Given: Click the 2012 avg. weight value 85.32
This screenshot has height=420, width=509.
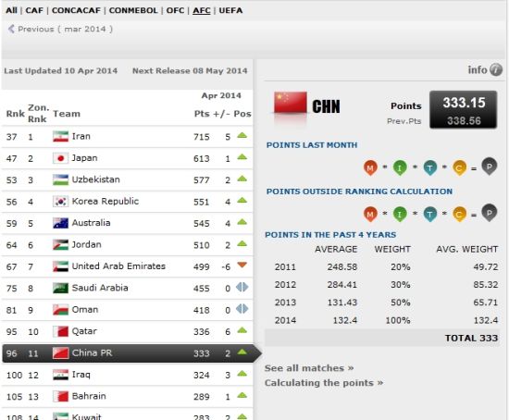Looking at the screenshot, I should [x=485, y=285].
